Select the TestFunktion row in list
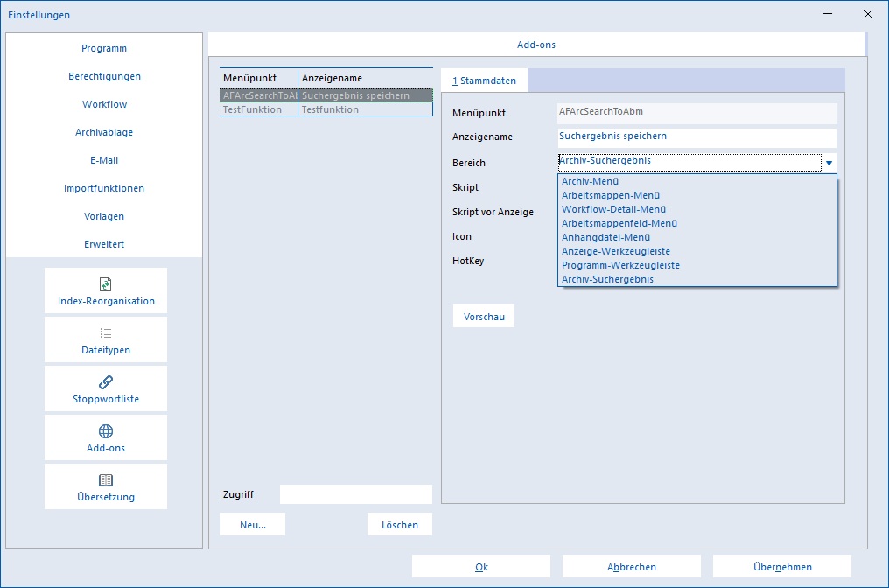The image size is (889, 588). click(x=326, y=109)
